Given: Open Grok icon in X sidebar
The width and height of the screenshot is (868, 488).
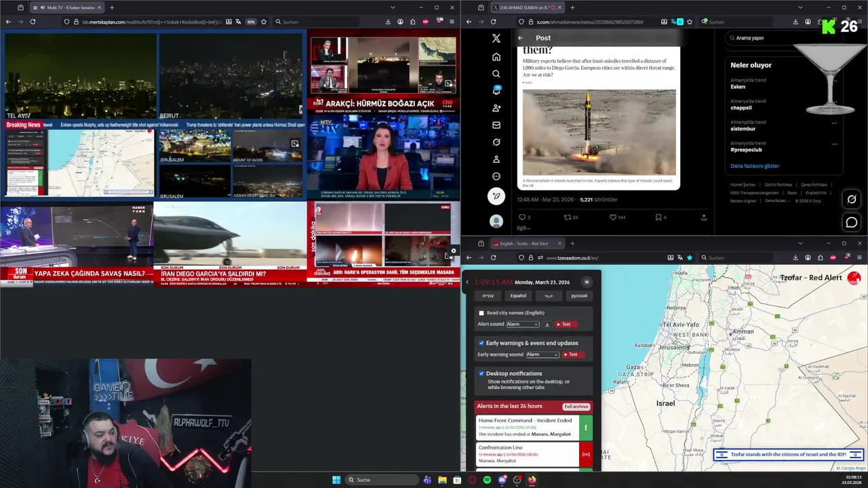Looking at the screenshot, I should [496, 142].
